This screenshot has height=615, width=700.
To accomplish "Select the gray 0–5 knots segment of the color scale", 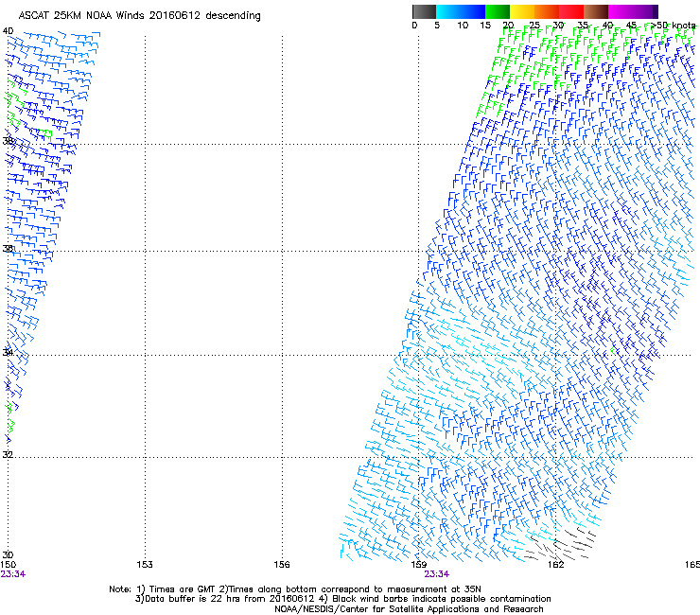I will pos(424,11).
